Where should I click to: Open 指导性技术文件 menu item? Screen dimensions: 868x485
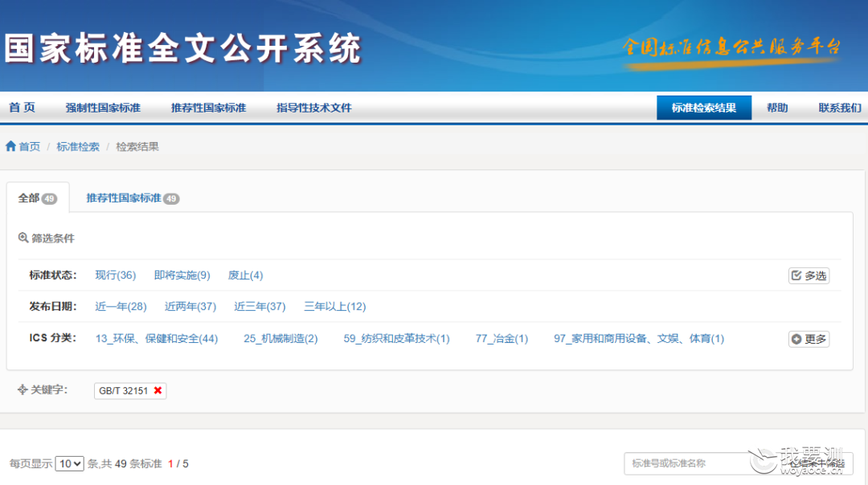point(314,108)
